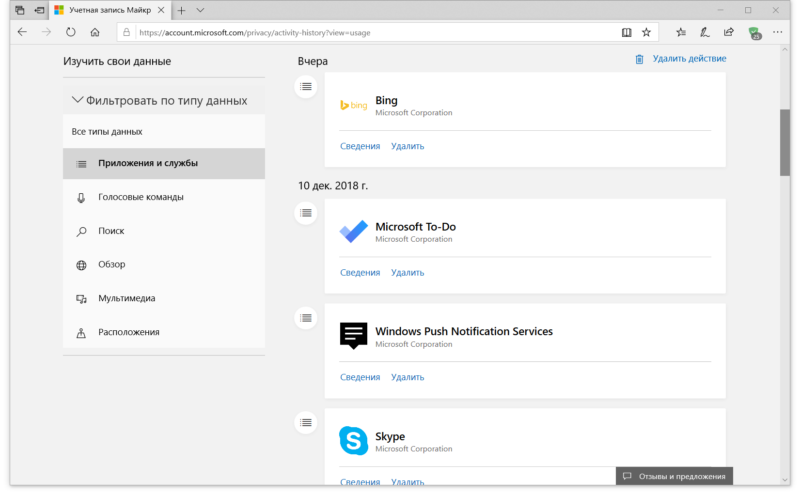The width and height of the screenshot is (800, 495).
Task: Click the Windows Push Notification Services logo
Action: [354, 336]
